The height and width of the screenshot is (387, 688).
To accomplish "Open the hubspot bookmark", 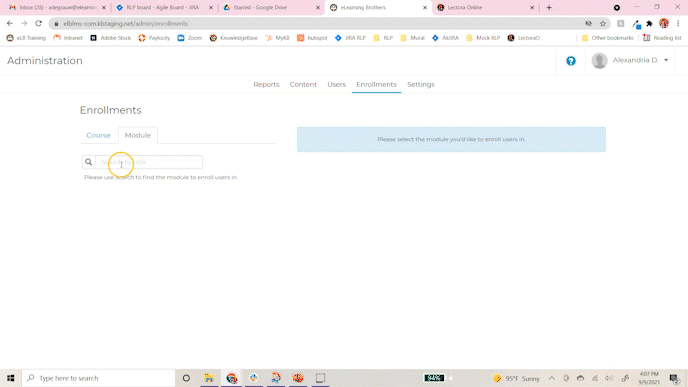I will (312, 38).
